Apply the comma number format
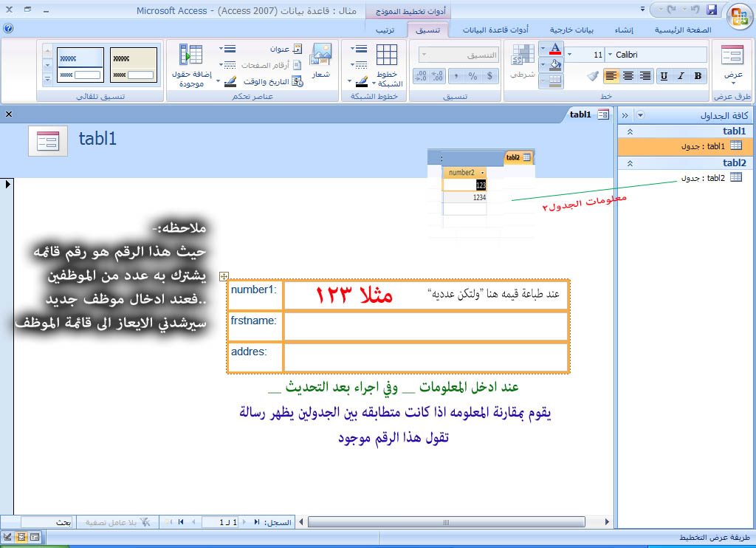This screenshot has width=756, height=548. click(x=456, y=76)
